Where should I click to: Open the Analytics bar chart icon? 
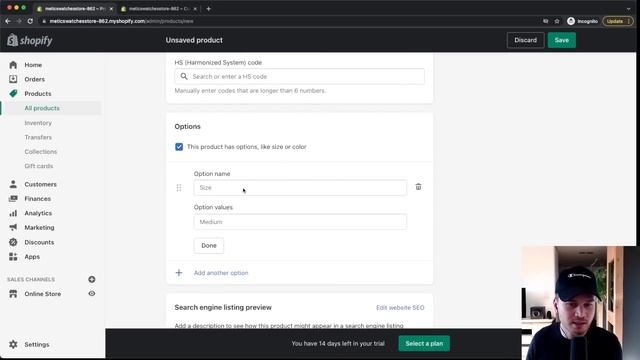13,213
